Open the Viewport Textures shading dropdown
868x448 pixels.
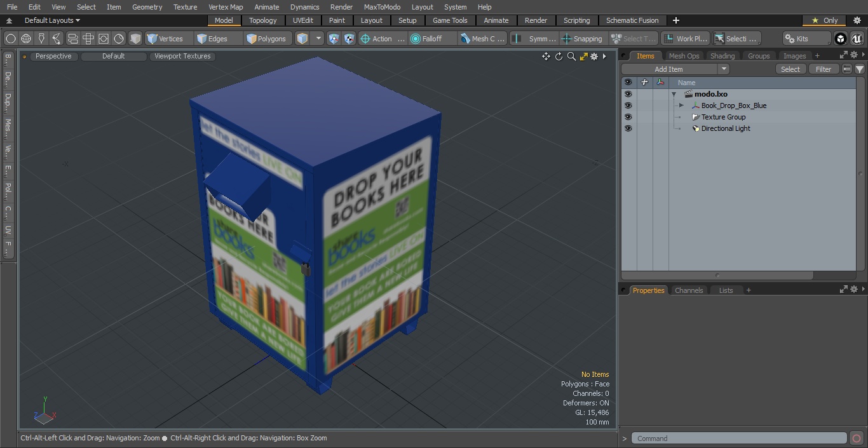182,56
